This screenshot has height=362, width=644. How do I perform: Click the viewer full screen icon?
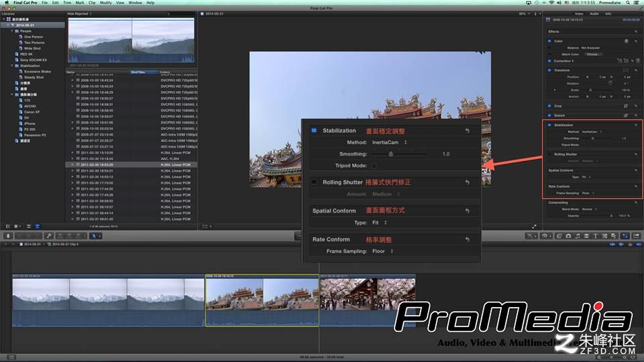[x=534, y=226]
